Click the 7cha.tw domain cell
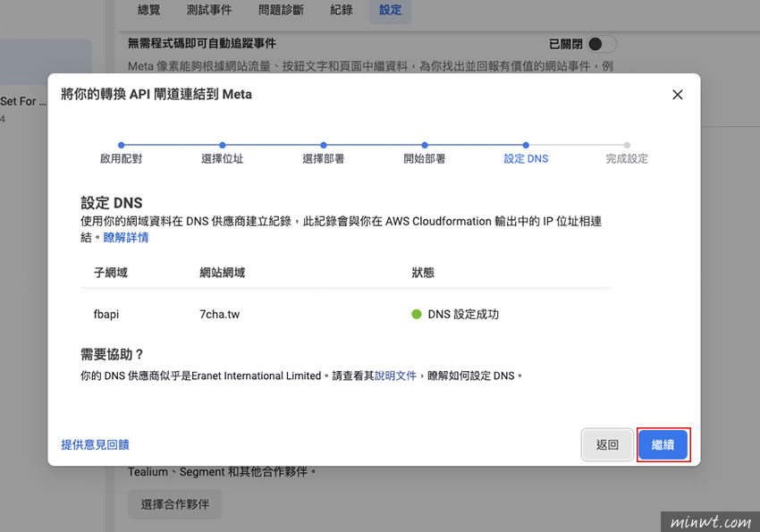760x532 pixels. click(x=220, y=314)
